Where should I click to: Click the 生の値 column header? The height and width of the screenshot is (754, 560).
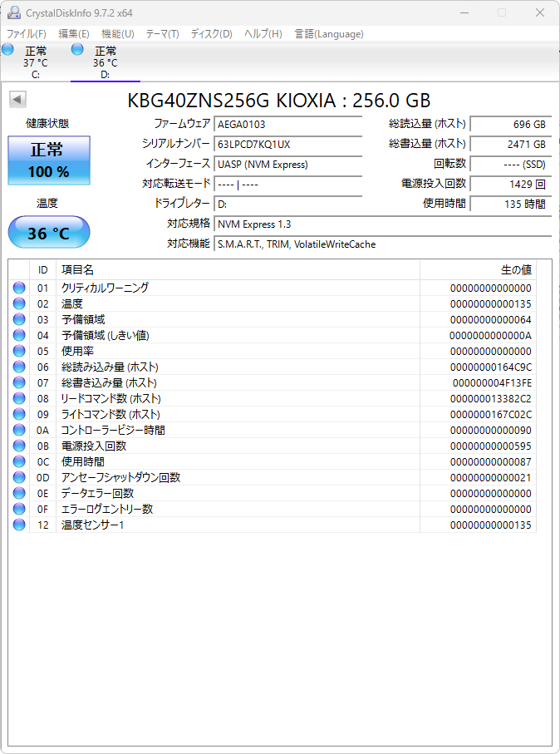pyautogui.click(x=479, y=270)
